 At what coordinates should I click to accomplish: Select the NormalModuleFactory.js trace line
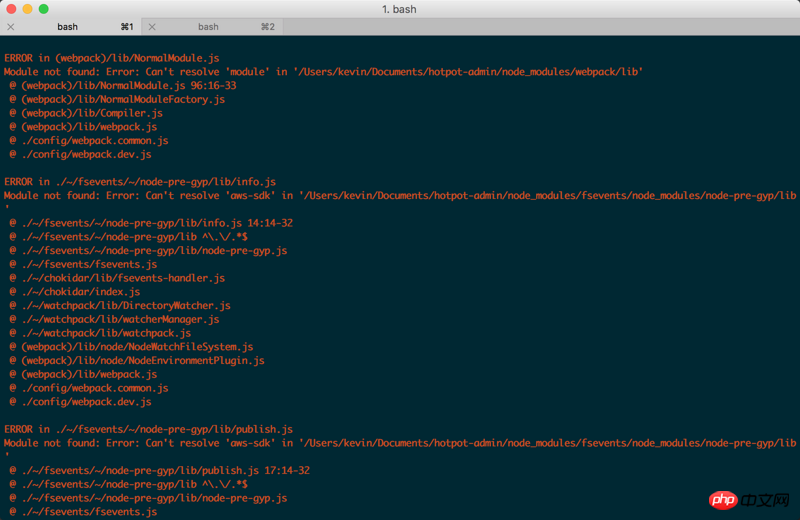click(117, 100)
